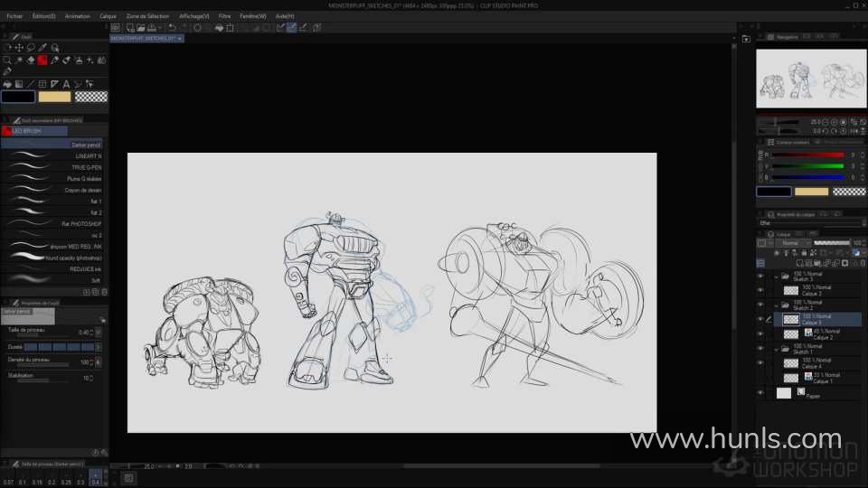Toggle visibility of the Paper layer
This screenshot has height=488, width=868.
[760, 393]
